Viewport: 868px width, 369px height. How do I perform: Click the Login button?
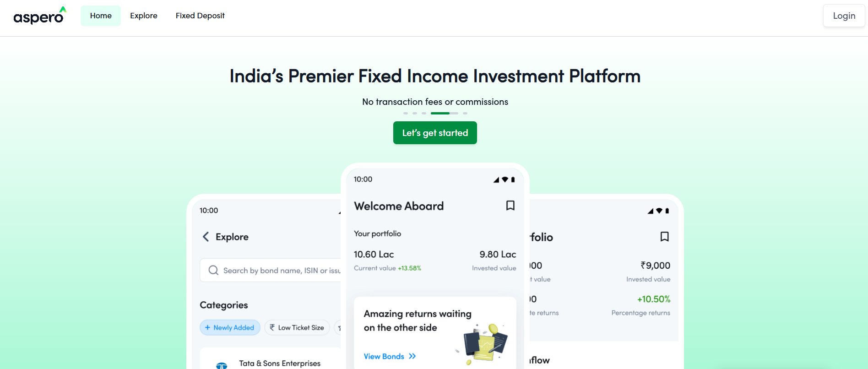[x=844, y=16]
